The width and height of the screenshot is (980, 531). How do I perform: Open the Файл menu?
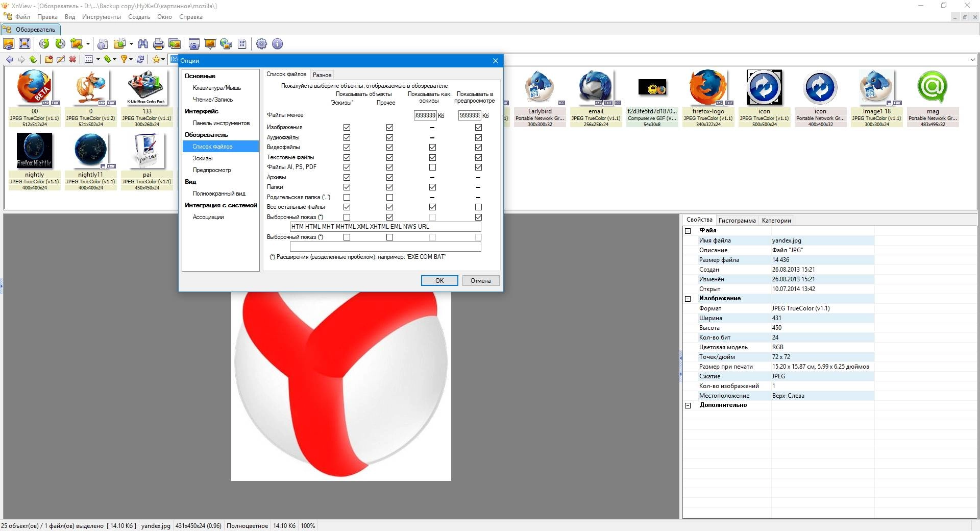[22, 17]
